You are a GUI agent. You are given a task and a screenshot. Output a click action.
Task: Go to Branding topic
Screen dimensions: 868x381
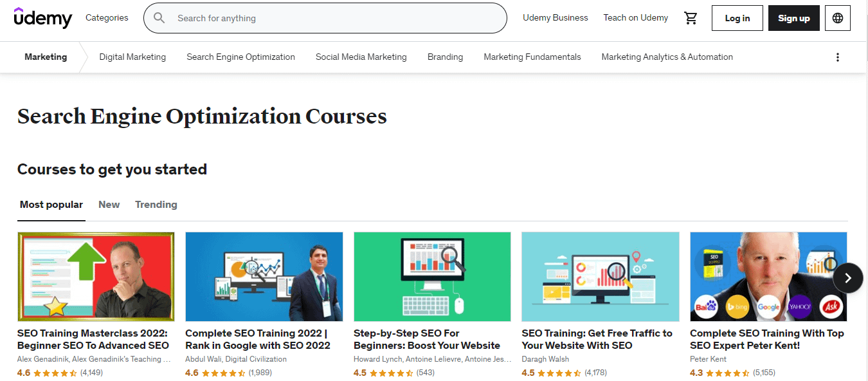coord(445,57)
